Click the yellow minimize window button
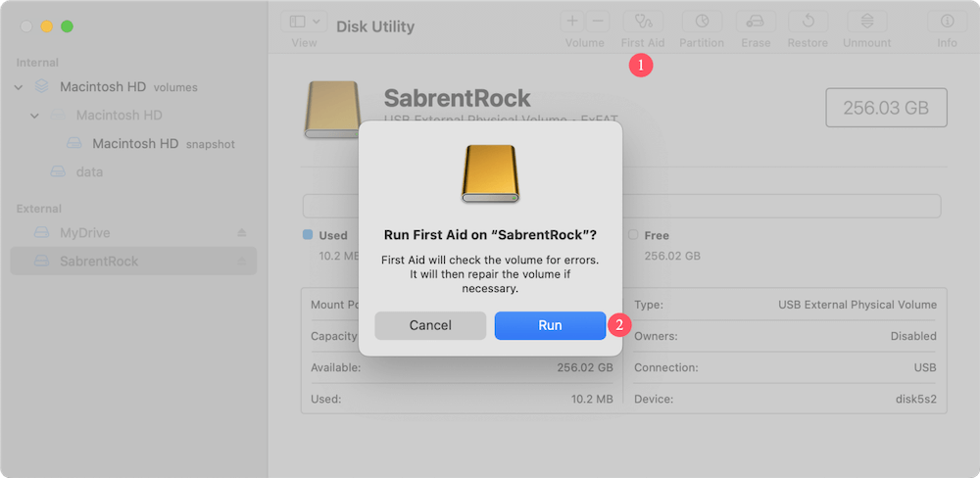Image resolution: width=980 pixels, height=478 pixels. pos(47,26)
